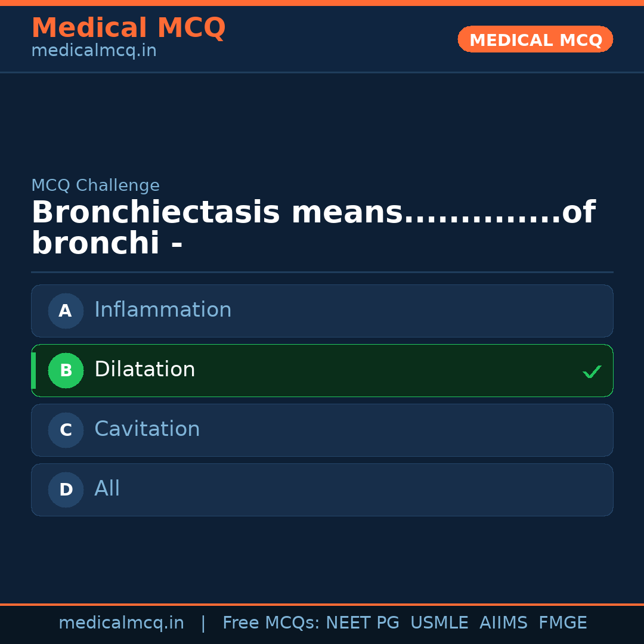Click the D letter circle icon

click(x=66, y=490)
